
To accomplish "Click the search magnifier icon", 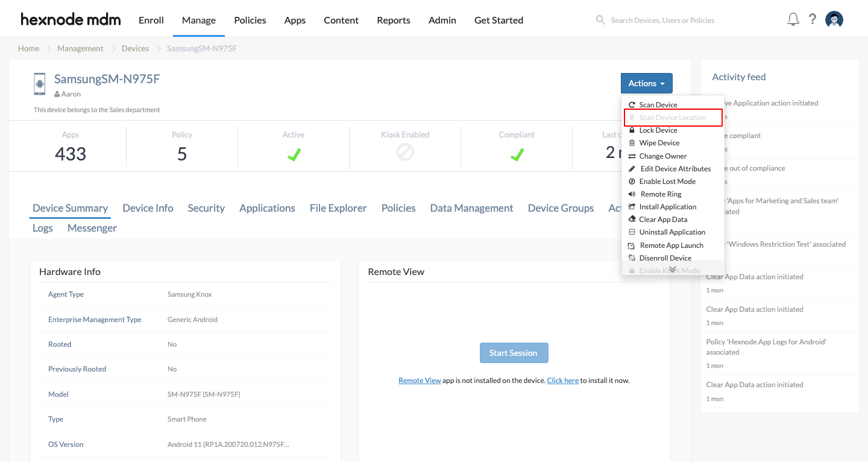I will [x=600, y=20].
